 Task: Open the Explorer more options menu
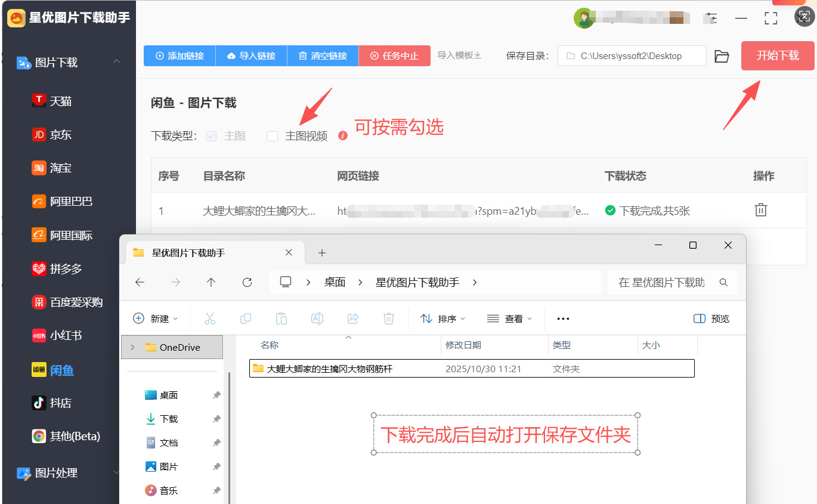[563, 319]
